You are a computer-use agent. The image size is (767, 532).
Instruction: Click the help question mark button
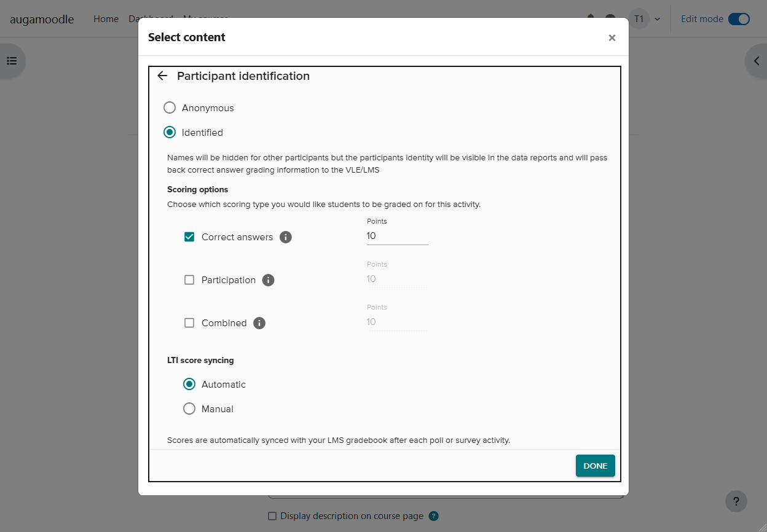click(736, 501)
